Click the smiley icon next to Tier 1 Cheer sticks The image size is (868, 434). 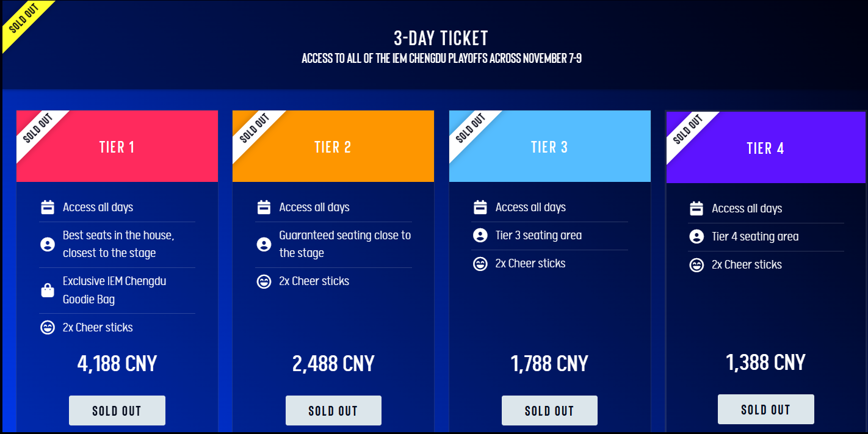(48, 328)
